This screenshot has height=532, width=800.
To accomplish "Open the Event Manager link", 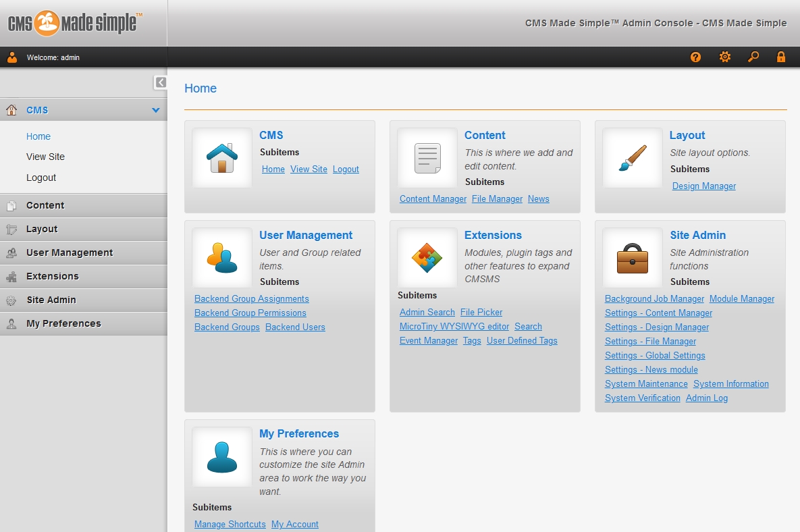I will click(429, 341).
